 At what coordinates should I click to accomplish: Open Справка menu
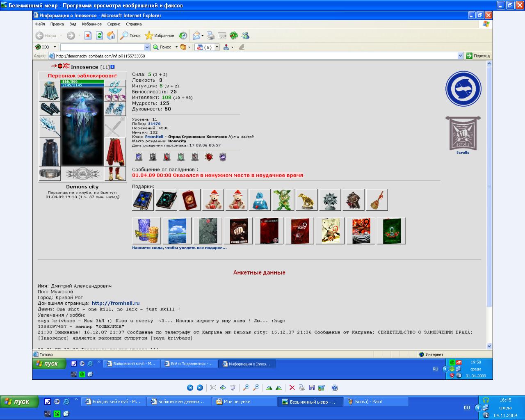134,24
